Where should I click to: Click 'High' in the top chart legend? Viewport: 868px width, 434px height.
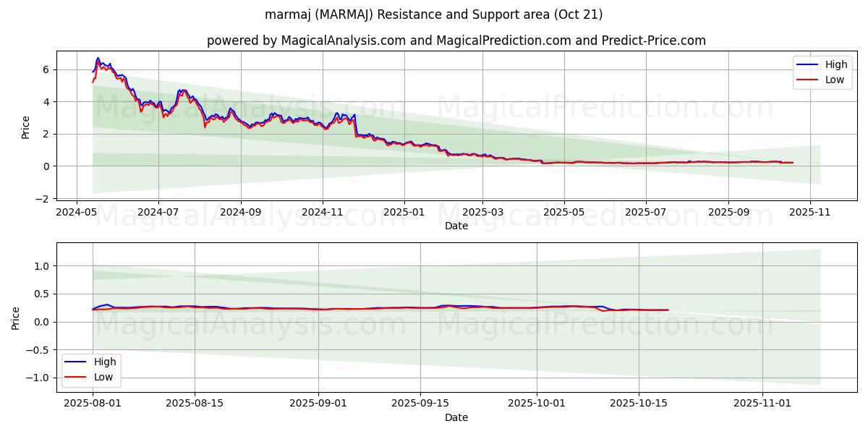(x=836, y=64)
